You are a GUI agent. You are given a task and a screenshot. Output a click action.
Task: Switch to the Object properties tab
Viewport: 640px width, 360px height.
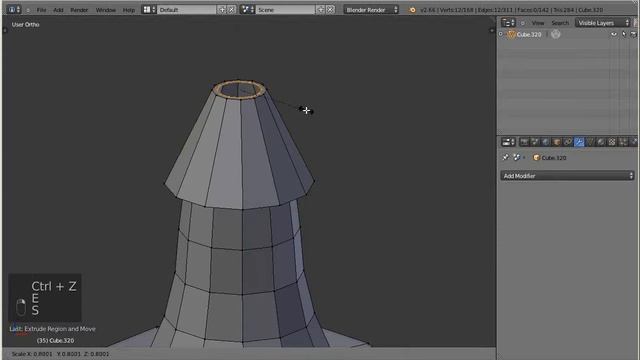click(x=557, y=142)
